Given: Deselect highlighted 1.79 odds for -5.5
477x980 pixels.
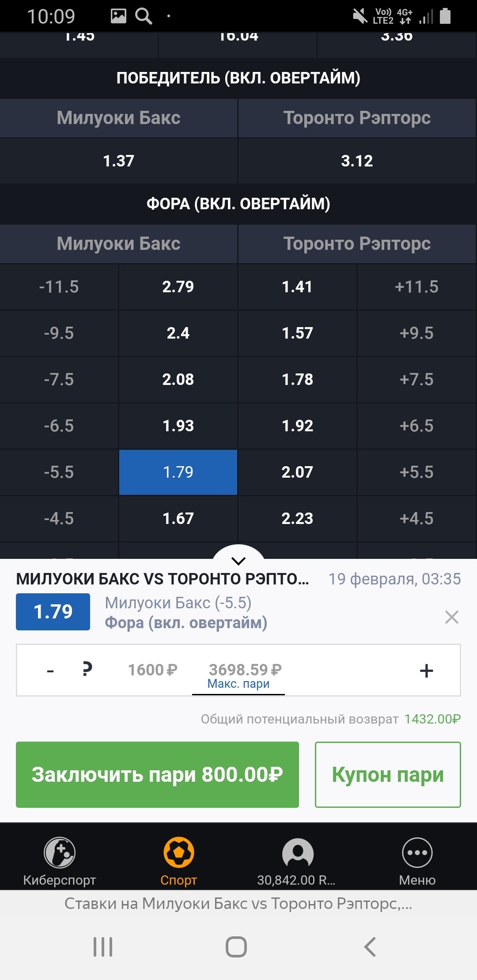Looking at the screenshot, I should coord(178,472).
